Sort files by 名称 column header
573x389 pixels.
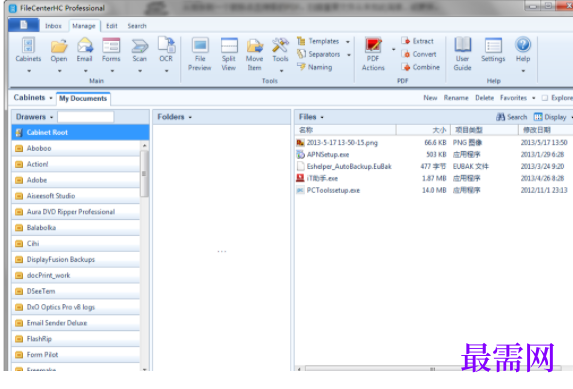(345, 130)
